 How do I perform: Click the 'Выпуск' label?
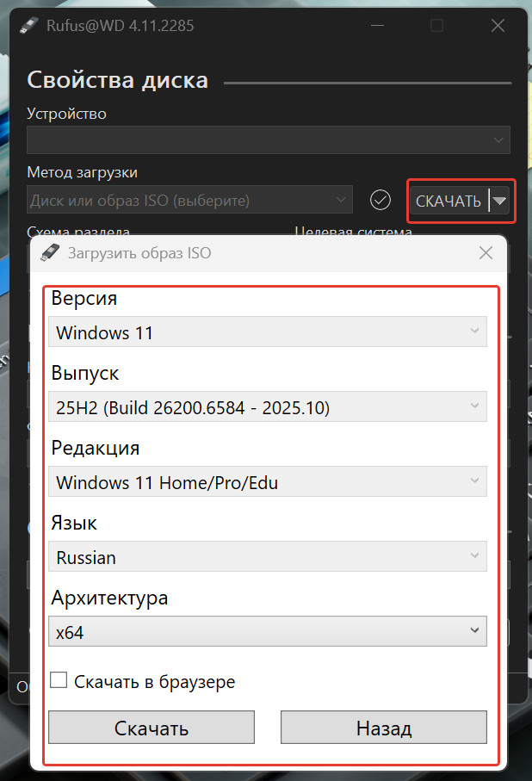[85, 373]
